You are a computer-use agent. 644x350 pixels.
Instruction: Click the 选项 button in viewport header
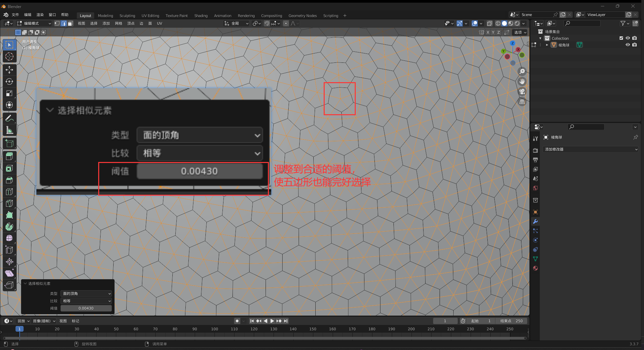coord(520,32)
